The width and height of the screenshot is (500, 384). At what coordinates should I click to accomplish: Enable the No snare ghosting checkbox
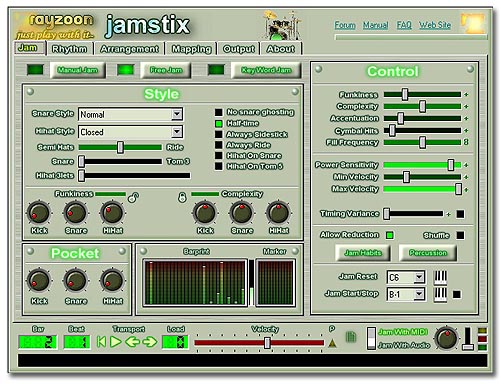(218, 112)
